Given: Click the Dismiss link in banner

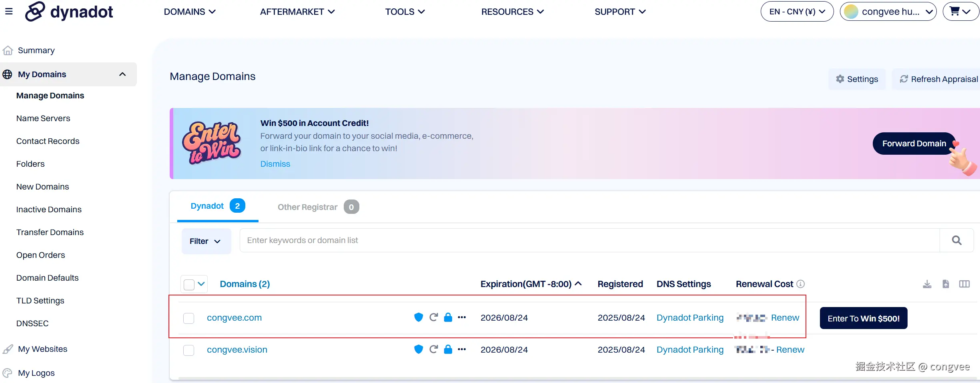Looking at the screenshot, I should (x=275, y=164).
